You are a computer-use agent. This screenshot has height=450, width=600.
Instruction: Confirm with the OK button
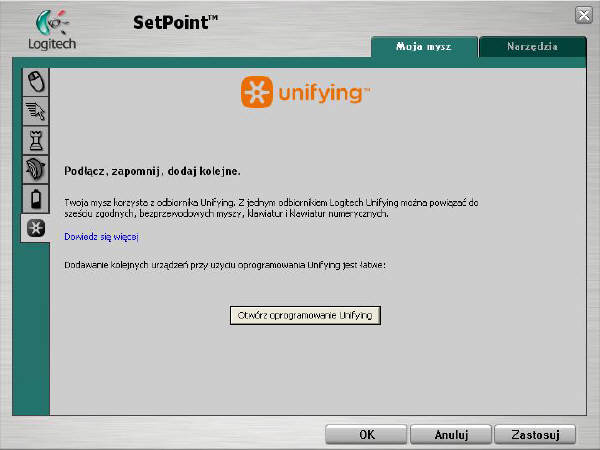[366, 435]
